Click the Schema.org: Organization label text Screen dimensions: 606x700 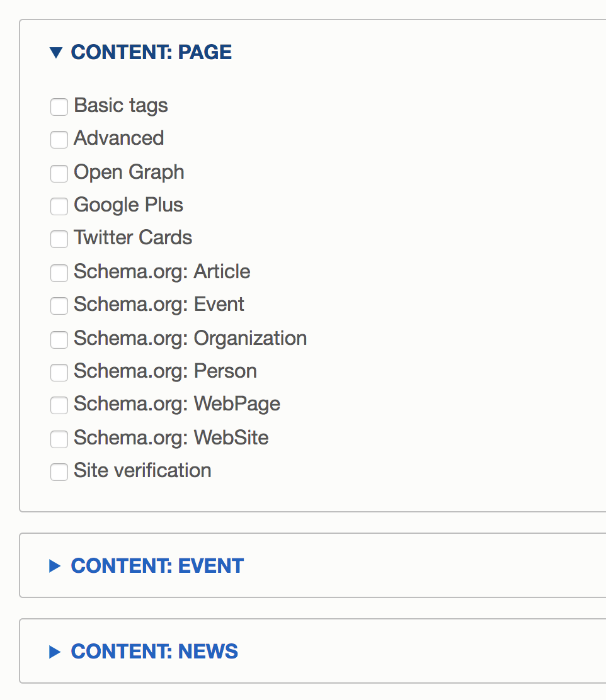[x=190, y=339]
